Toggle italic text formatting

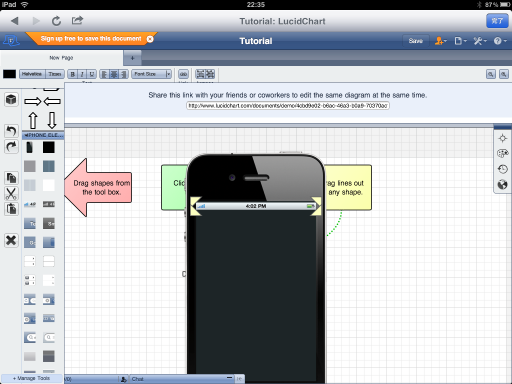point(82,74)
